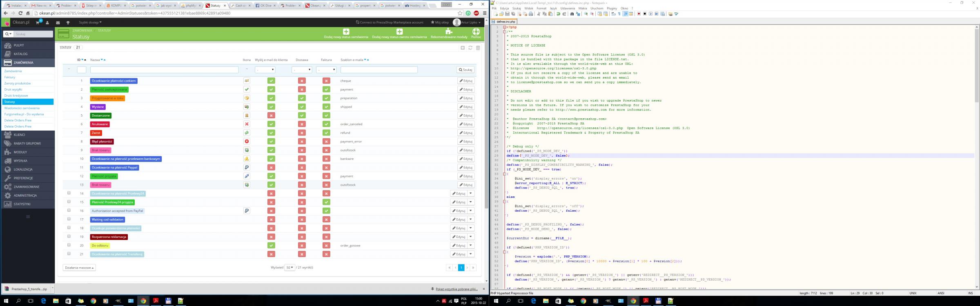Click the database SQL export icon in Statusy panel
The image size is (980, 306).
click(478, 48)
